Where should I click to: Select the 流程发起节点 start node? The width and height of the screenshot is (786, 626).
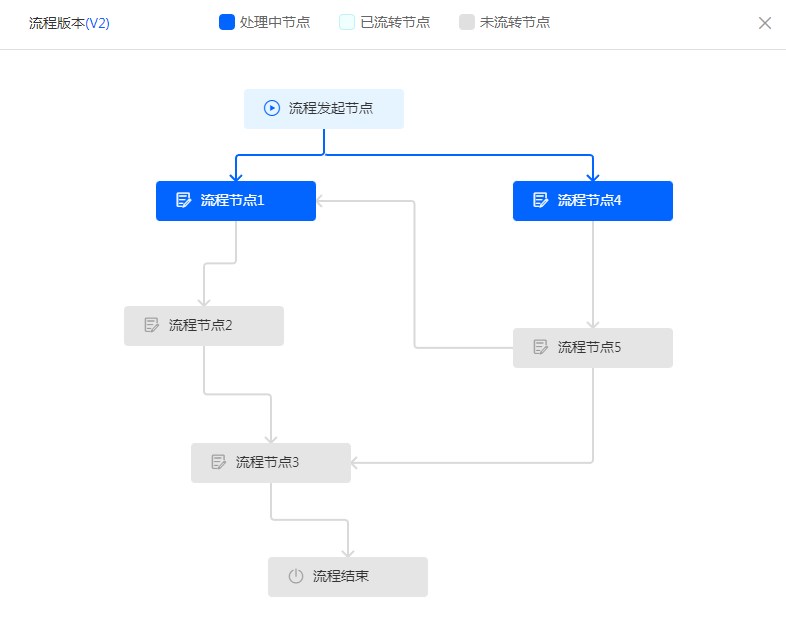point(331,108)
